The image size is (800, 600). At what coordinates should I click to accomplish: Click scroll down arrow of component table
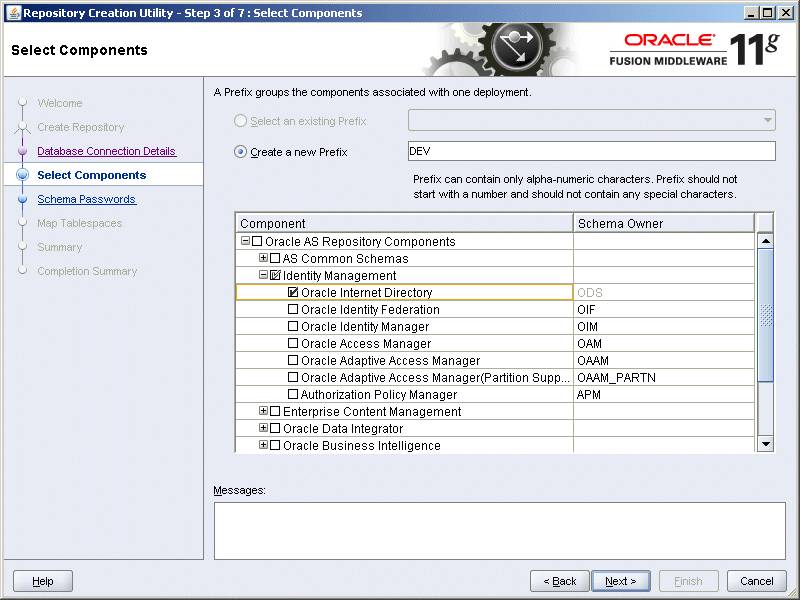point(765,443)
